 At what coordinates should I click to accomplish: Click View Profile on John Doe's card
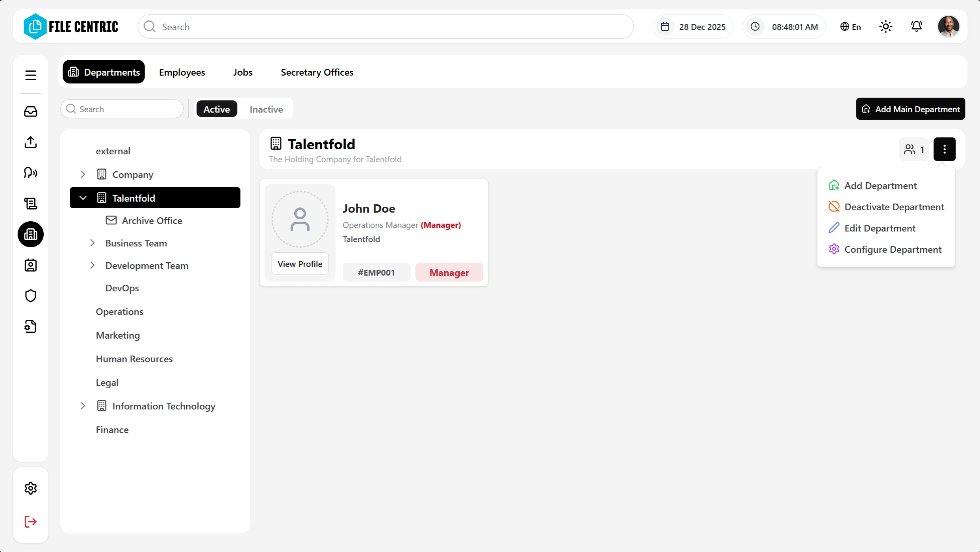coord(300,263)
